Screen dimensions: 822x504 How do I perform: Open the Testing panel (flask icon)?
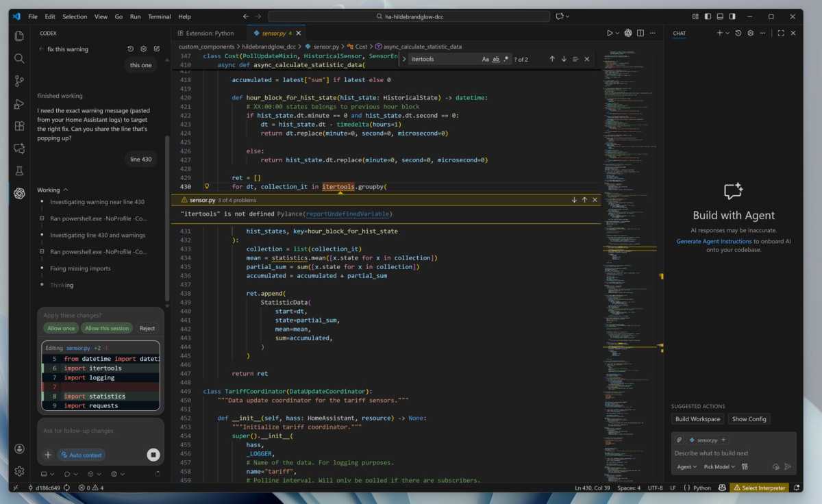[x=18, y=171]
